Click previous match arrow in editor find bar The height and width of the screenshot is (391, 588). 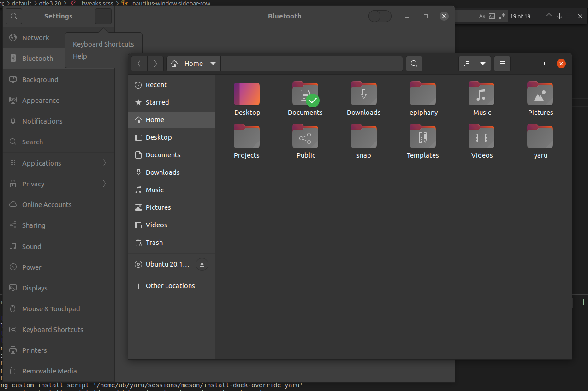(x=549, y=16)
